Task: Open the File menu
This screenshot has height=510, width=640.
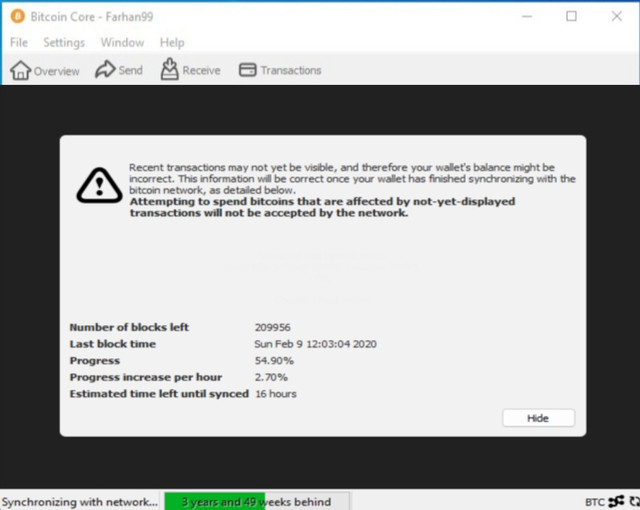Action: click(x=19, y=42)
